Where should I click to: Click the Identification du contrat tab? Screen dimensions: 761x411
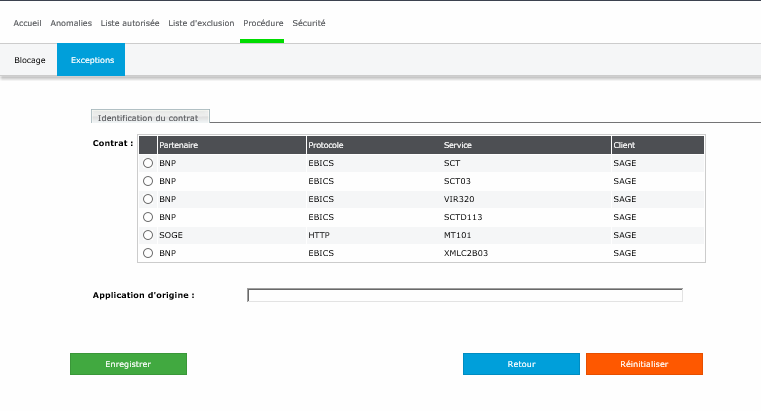[x=150, y=117]
